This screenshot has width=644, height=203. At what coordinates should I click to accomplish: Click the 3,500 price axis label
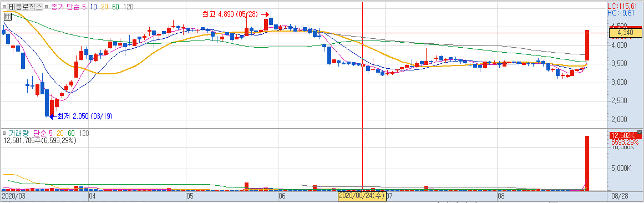pyautogui.click(x=620, y=64)
